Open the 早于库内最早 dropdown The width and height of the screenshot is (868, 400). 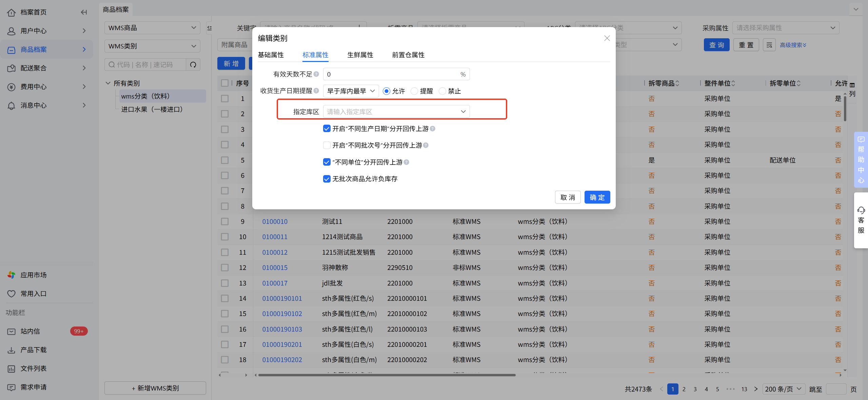click(351, 91)
